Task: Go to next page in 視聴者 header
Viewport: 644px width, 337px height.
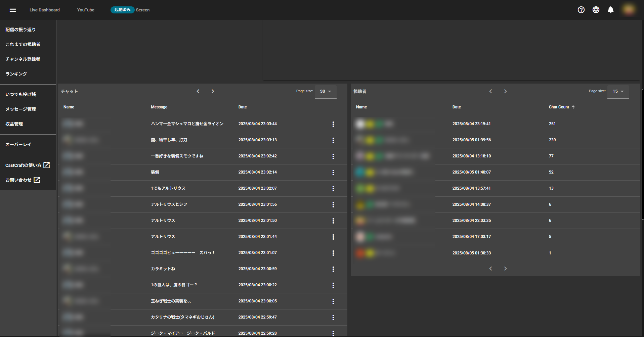Action: point(505,91)
